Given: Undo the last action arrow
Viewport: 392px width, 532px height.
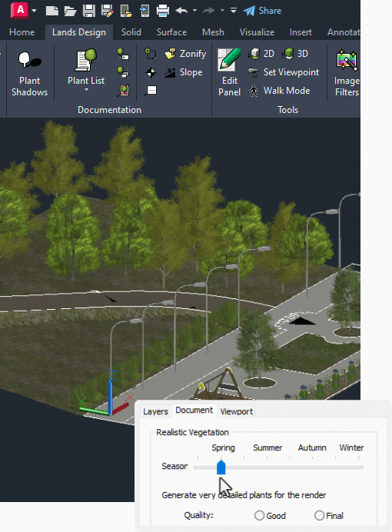Looking at the screenshot, I should (x=181, y=11).
